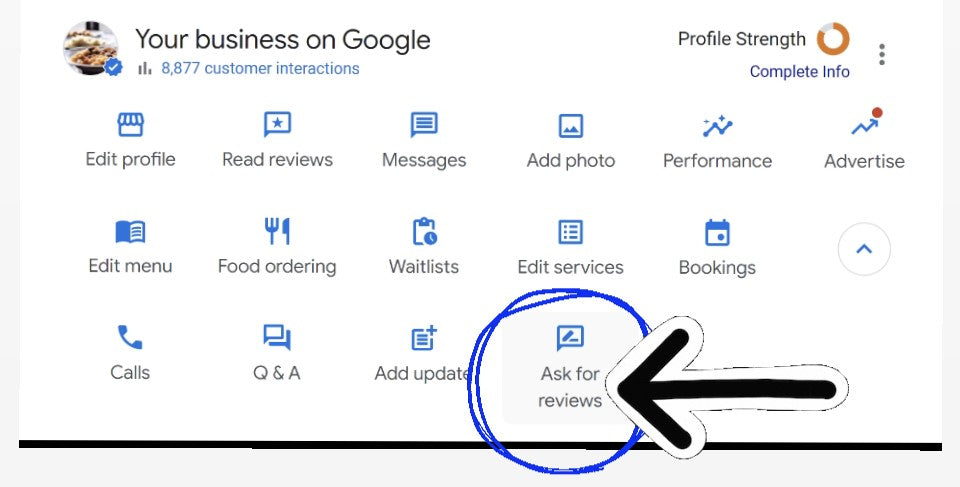Collapse the actions with the chevron-up button

click(864, 249)
